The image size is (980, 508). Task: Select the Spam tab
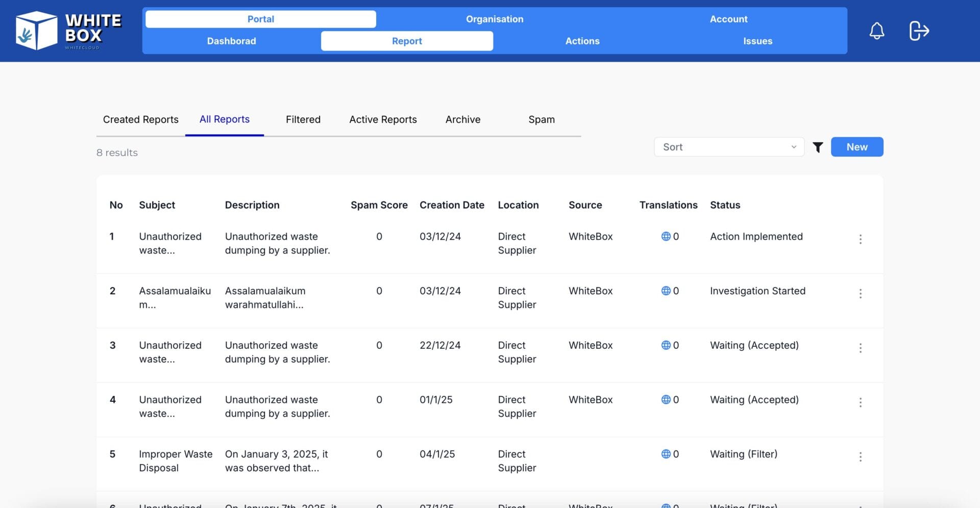[542, 119]
